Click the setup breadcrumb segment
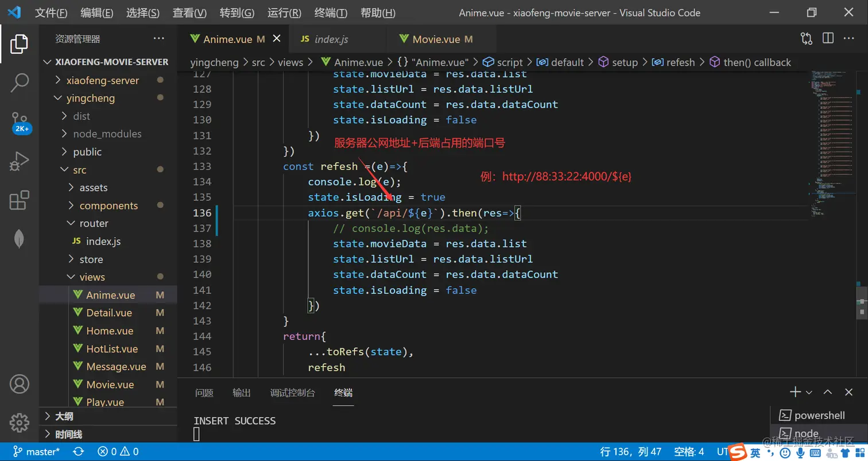 coord(618,62)
